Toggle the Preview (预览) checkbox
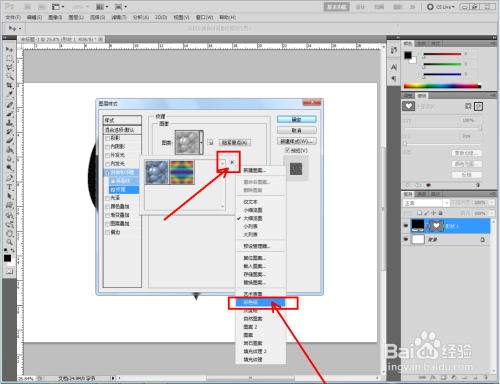 click(287, 151)
